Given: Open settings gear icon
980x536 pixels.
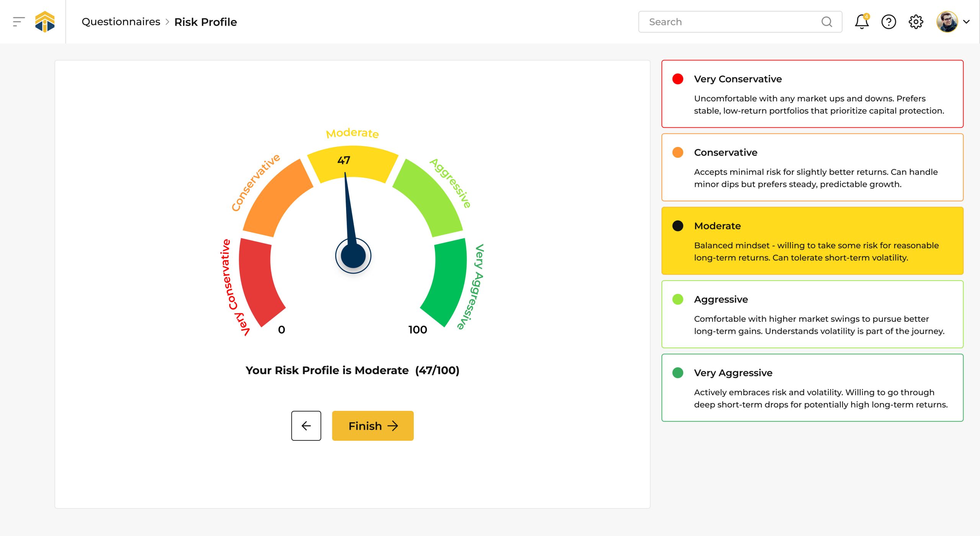Looking at the screenshot, I should [x=916, y=22].
